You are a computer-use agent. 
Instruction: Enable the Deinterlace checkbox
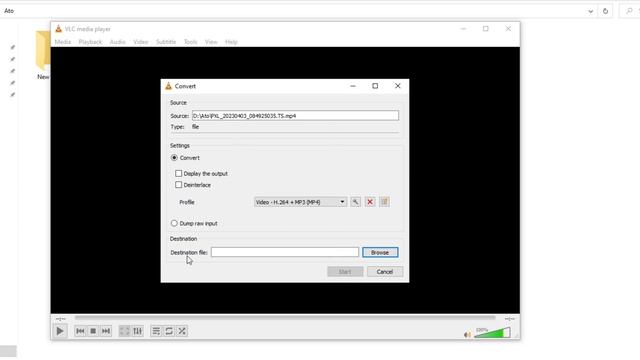[178, 185]
